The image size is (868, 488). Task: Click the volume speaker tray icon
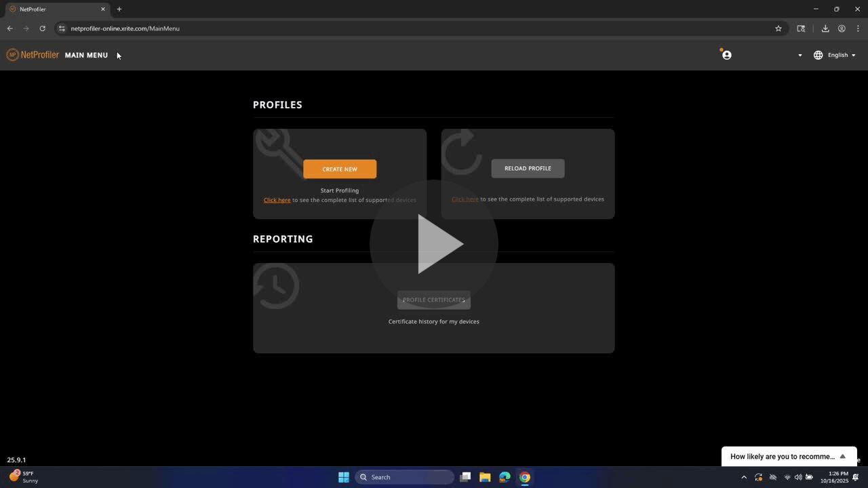pyautogui.click(x=798, y=477)
